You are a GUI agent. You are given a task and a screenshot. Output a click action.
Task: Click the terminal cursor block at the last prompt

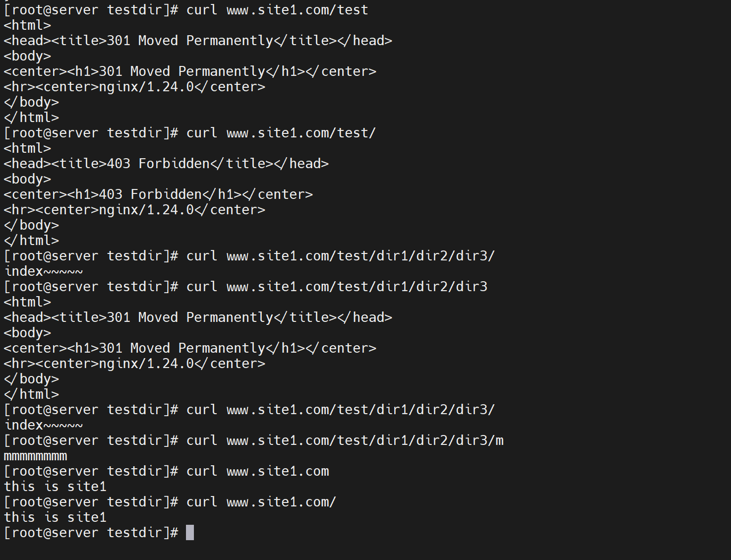pyautogui.click(x=190, y=533)
